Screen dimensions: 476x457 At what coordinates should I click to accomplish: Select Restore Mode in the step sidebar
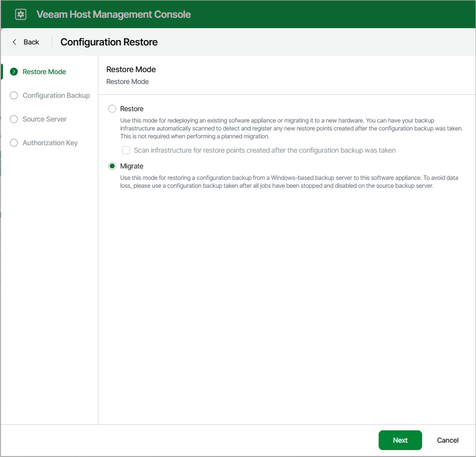coord(44,72)
